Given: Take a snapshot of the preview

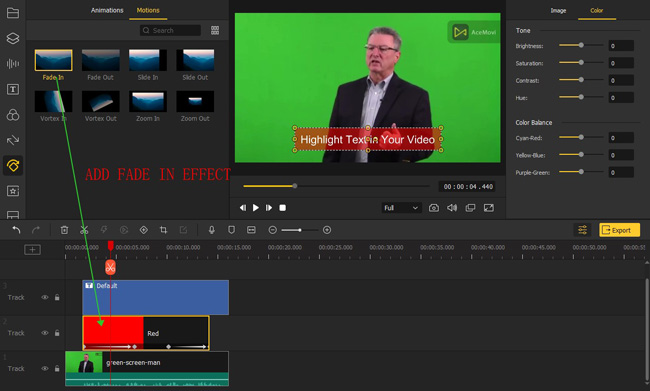Looking at the screenshot, I should tap(434, 208).
